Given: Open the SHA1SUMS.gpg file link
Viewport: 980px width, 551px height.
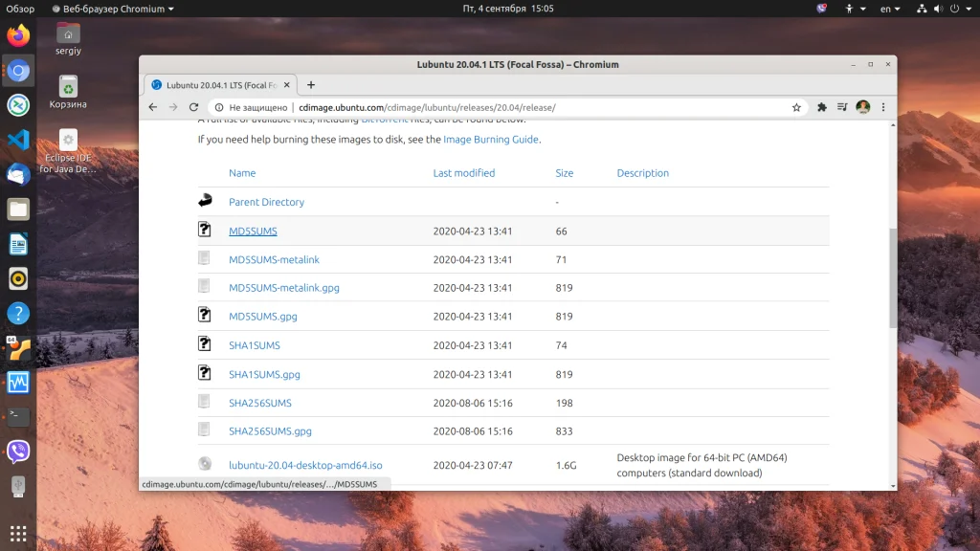Looking at the screenshot, I should pos(264,374).
